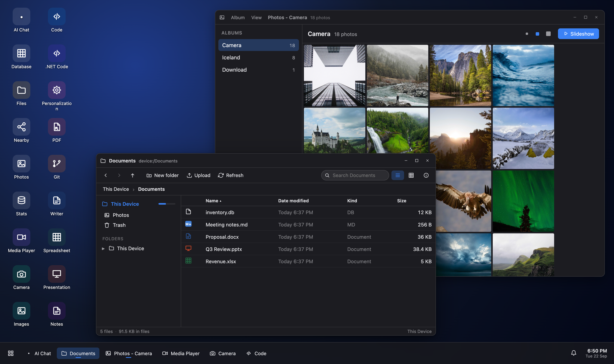Select the skyscraper photo thumbnail
The height and width of the screenshot is (364, 614).
click(334, 75)
